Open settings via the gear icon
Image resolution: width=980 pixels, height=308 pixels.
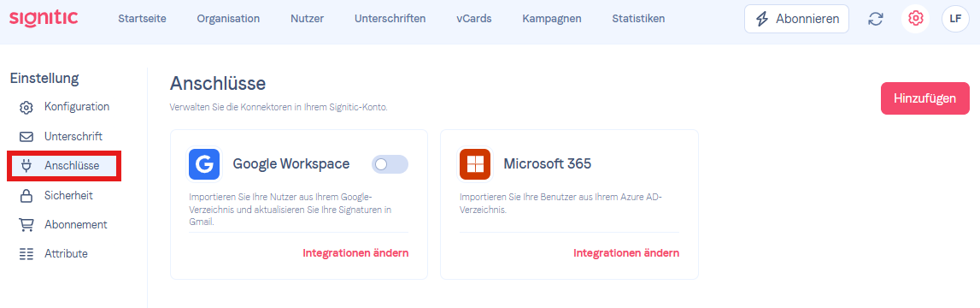pyautogui.click(x=916, y=19)
